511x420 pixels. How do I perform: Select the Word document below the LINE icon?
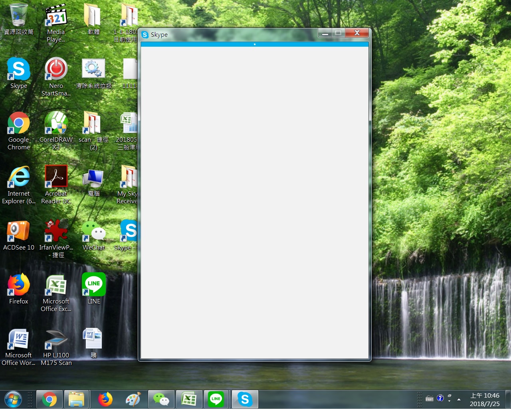(93, 343)
